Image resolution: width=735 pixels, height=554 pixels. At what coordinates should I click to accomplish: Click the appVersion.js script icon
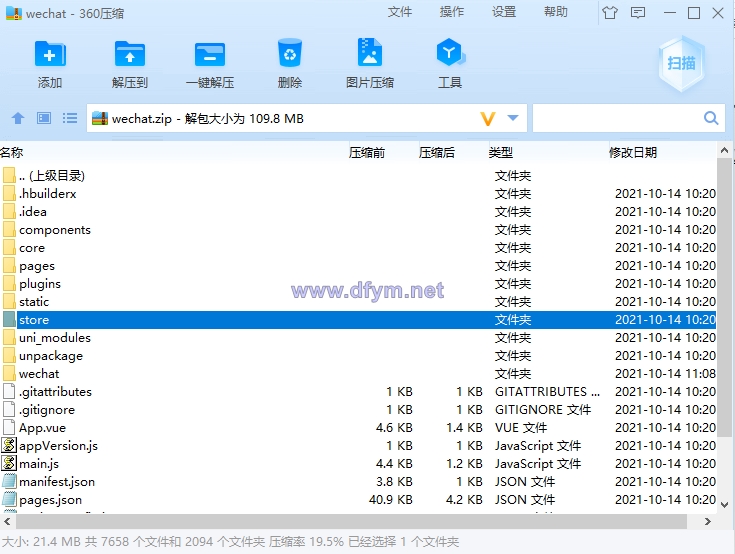point(9,445)
